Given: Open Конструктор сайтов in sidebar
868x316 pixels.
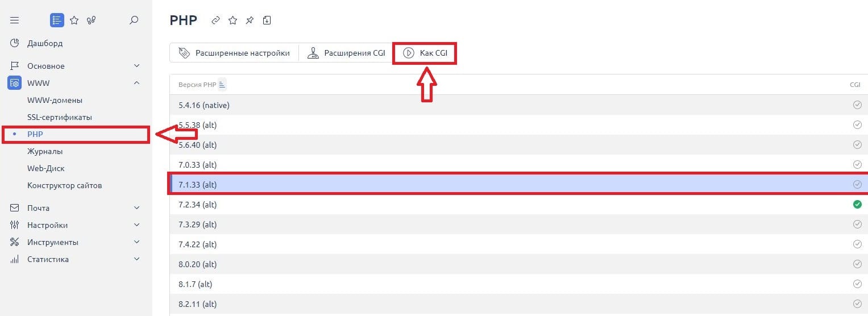Looking at the screenshot, I should [65, 185].
